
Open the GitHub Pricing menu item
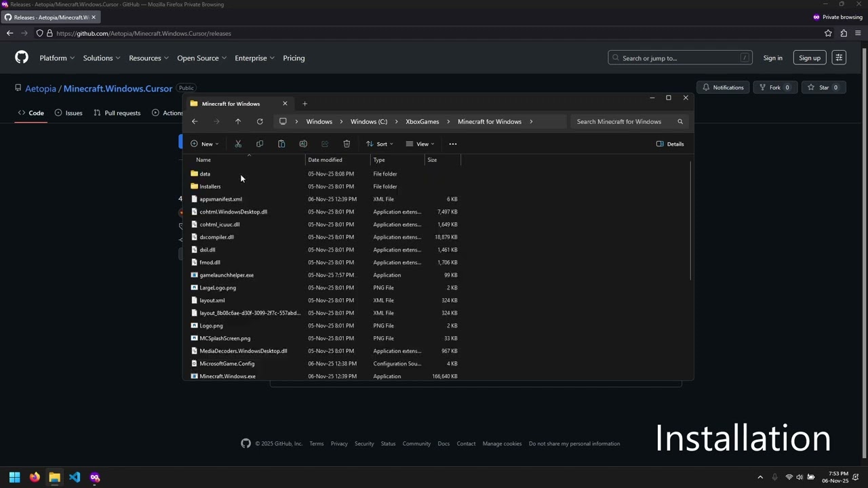tap(294, 58)
